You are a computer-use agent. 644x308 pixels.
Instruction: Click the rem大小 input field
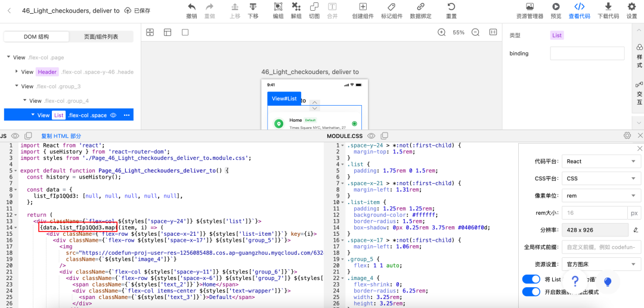[x=595, y=212]
